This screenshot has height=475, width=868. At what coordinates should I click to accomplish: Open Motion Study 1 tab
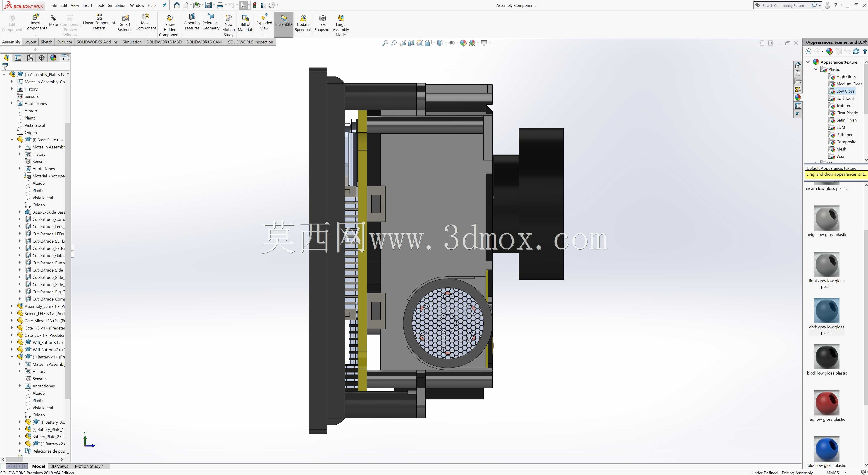[x=89, y=466]
